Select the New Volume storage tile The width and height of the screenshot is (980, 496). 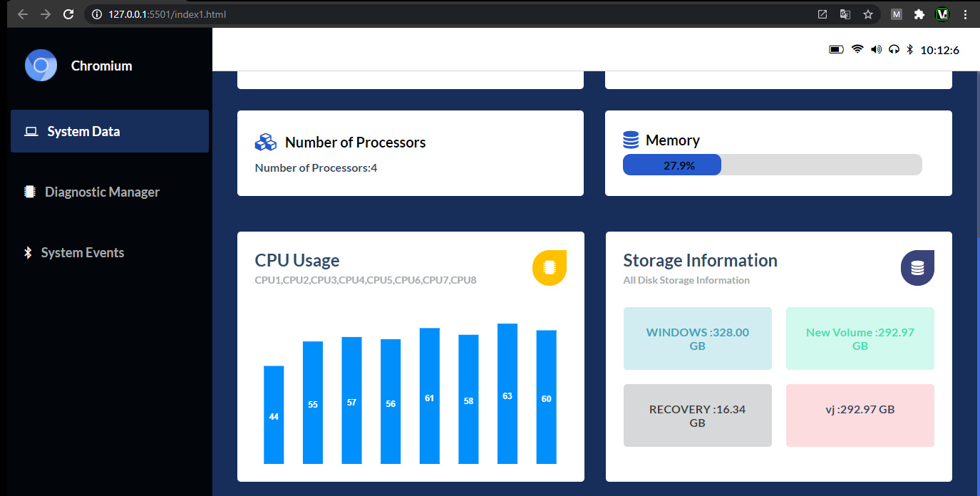860,339
